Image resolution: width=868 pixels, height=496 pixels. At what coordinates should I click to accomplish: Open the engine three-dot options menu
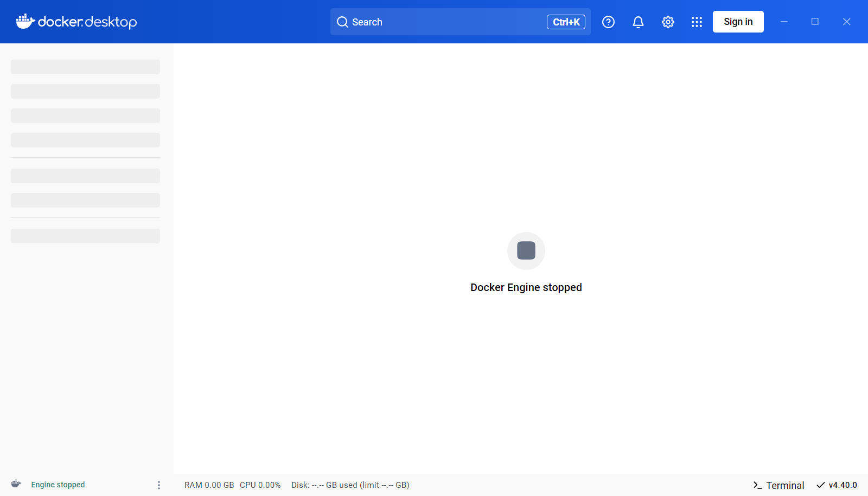(x=159, y=485)
